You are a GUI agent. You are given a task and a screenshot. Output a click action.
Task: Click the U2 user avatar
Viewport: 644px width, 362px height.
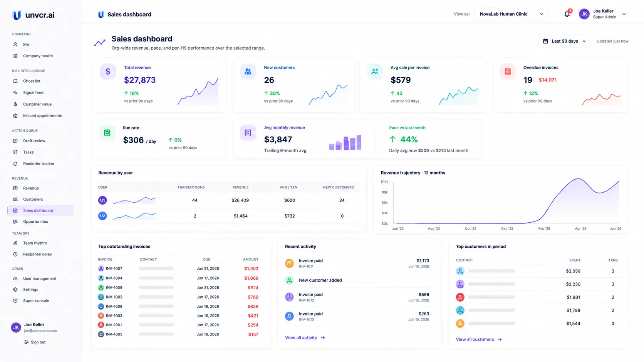tap(102, 216)
